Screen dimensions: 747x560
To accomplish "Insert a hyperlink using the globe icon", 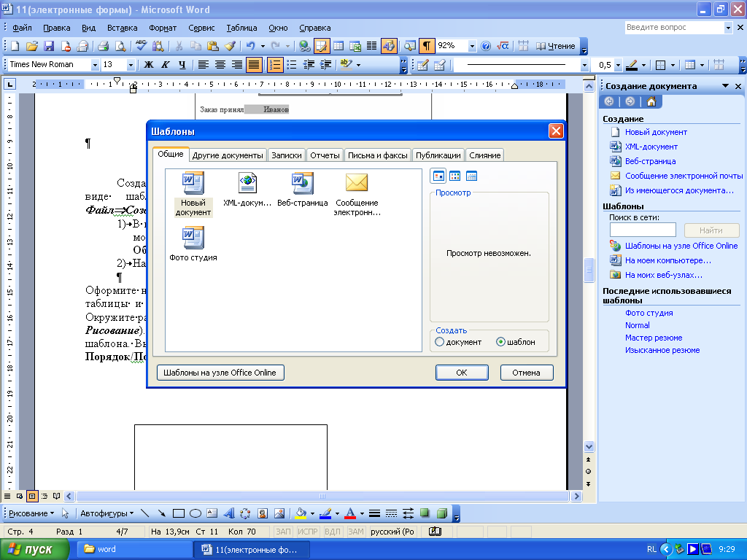I will click(x=304, y=46).
